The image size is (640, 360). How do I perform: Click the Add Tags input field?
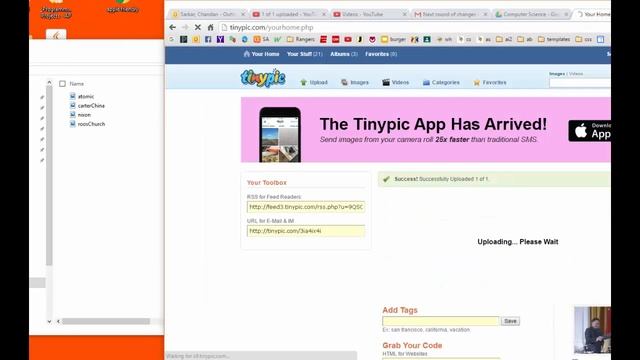coord(441,321)
